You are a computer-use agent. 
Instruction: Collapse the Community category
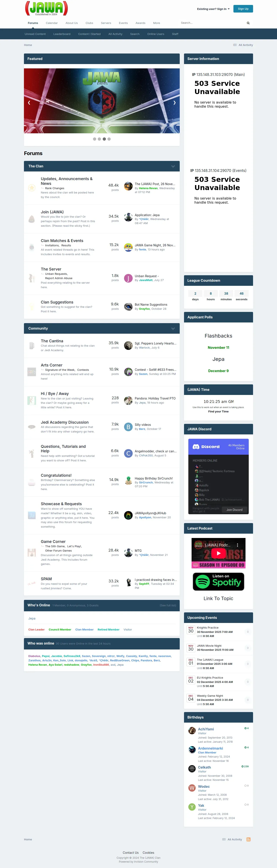(173, 329)
